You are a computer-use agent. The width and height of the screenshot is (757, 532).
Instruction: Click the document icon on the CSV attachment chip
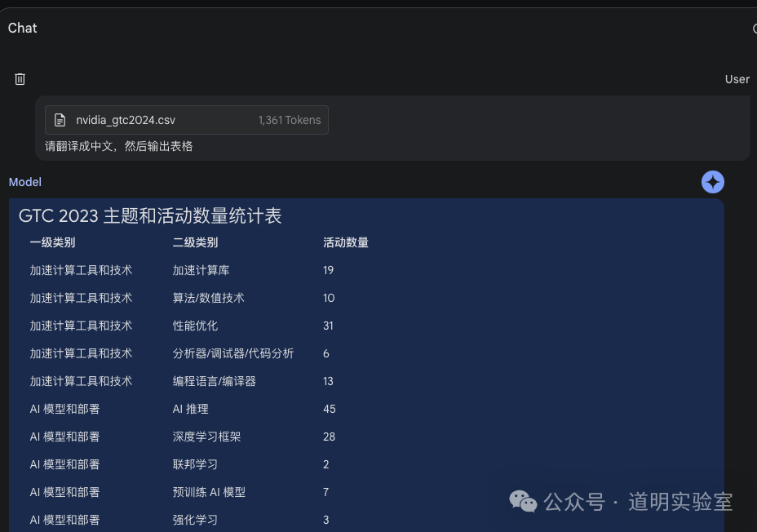pos(60,119)
